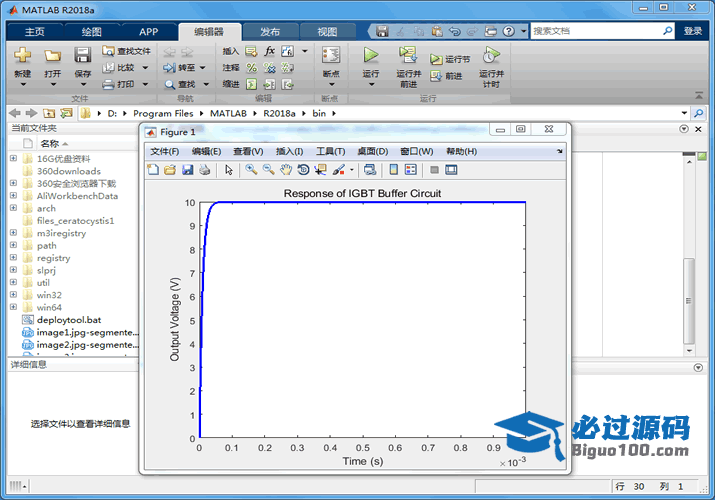715x500 pixels.
Task: Select the Pan hand tool in figure
Action: point(286,170)
